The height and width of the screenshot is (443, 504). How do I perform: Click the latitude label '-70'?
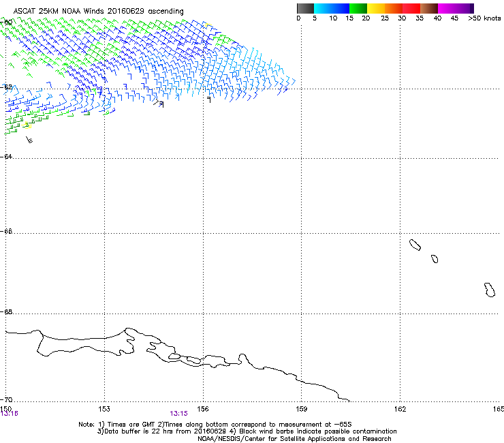coord(6,399)
